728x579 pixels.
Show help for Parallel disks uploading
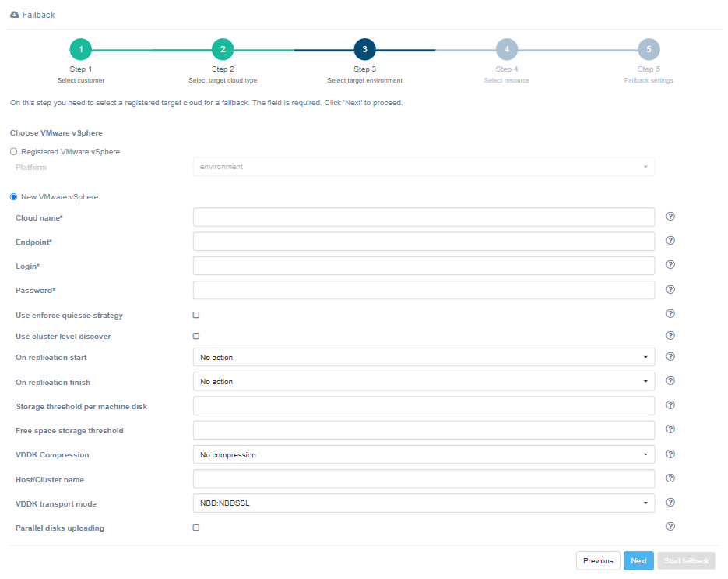pyautogui.click(x=670, y=527)
